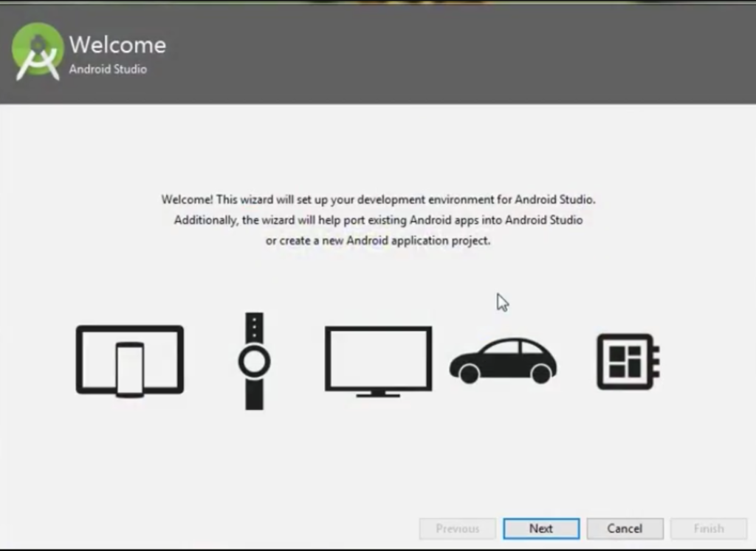Viewport: 756px width, 551px height.
Task: Click the Cancel button
Action: (625, 529)
